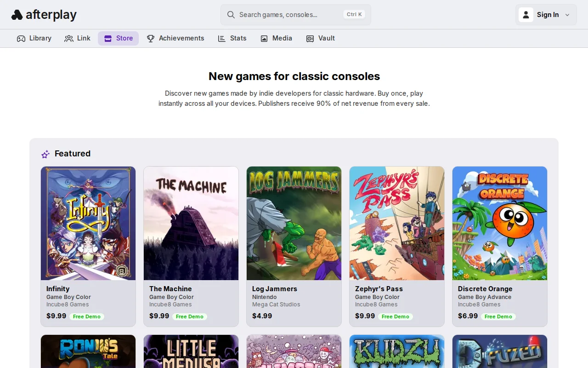Click the Ctrl K shortcut badge
588x368 pixels.
click(x=354, y=14)
